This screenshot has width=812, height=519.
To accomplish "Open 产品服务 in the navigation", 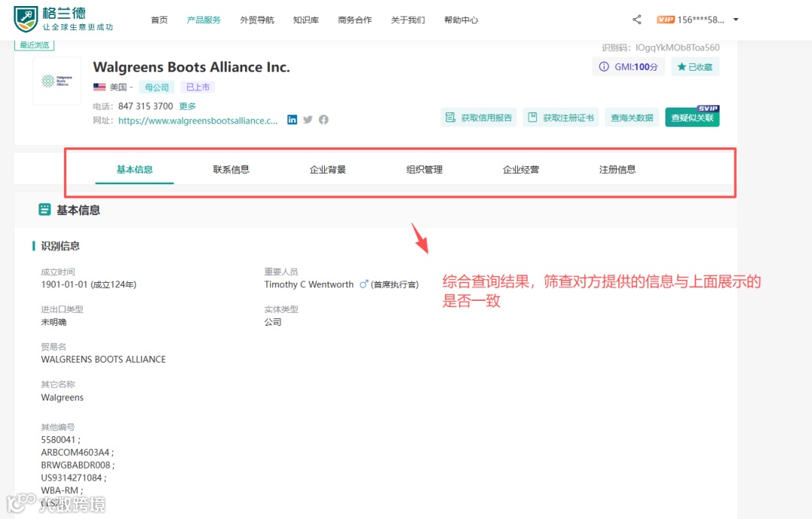I will pos(204,20).
